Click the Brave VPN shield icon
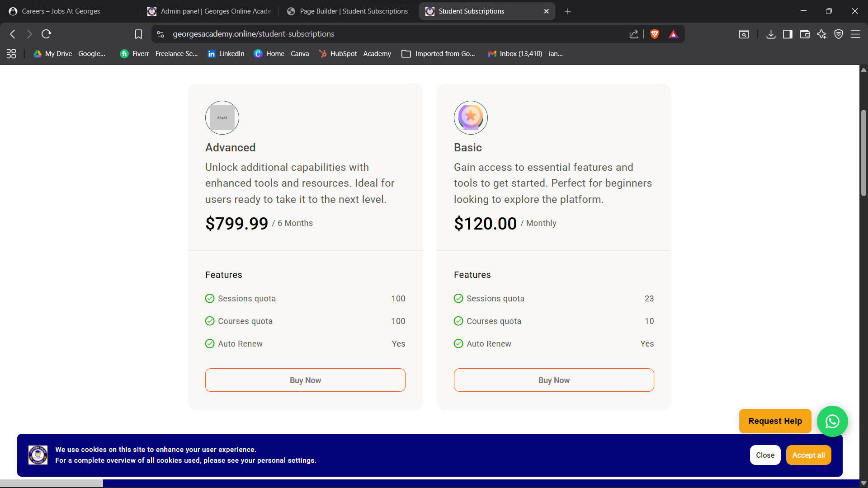 click(x=838, y=34)
